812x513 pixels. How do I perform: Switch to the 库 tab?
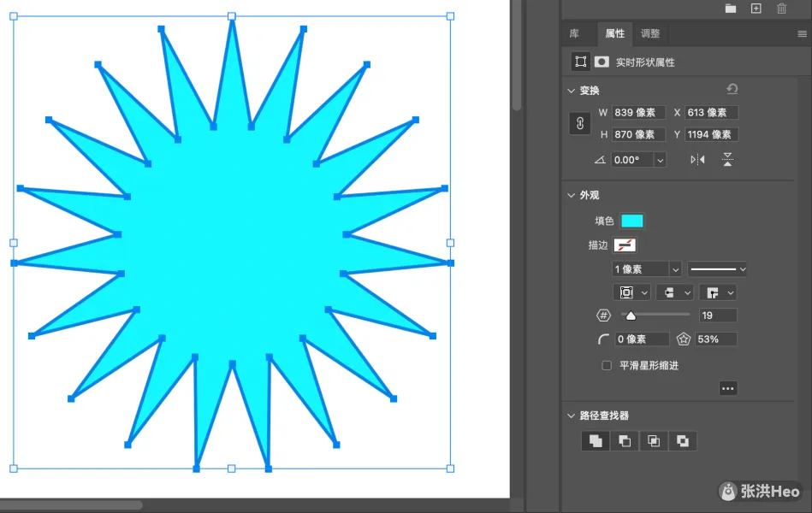click(574, 34)
